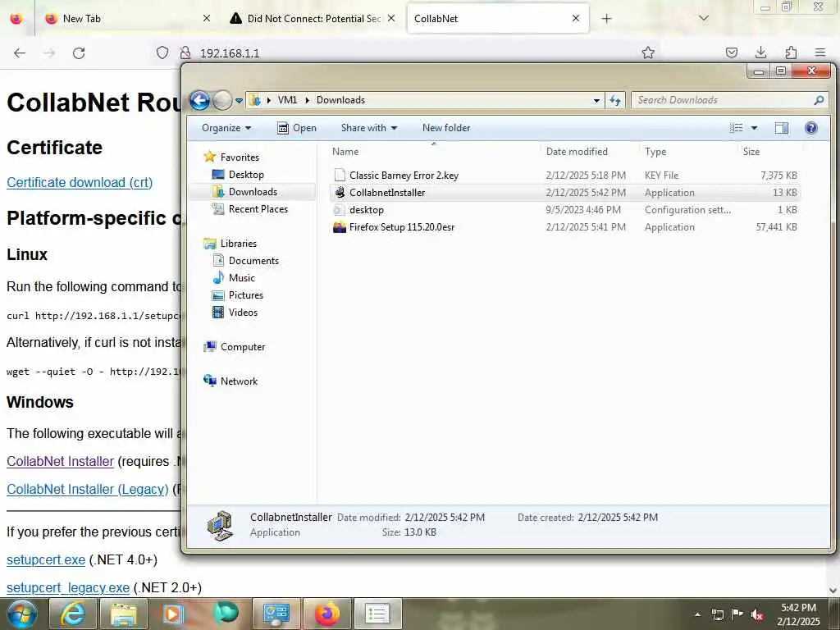Click Certificate download (crt) link
840x630 pixels.
point(80,182)
